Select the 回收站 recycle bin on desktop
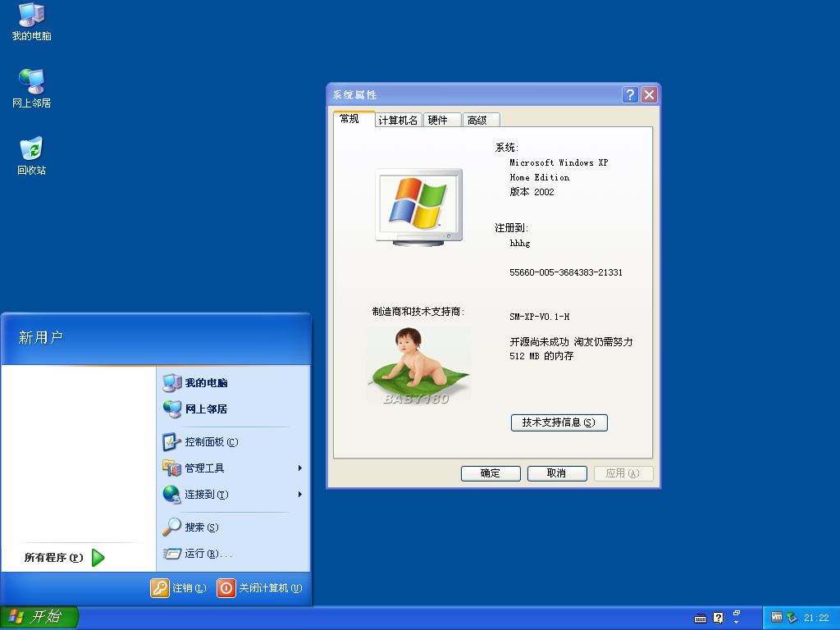The image size is (840, 630). click(x=32, y=156)
